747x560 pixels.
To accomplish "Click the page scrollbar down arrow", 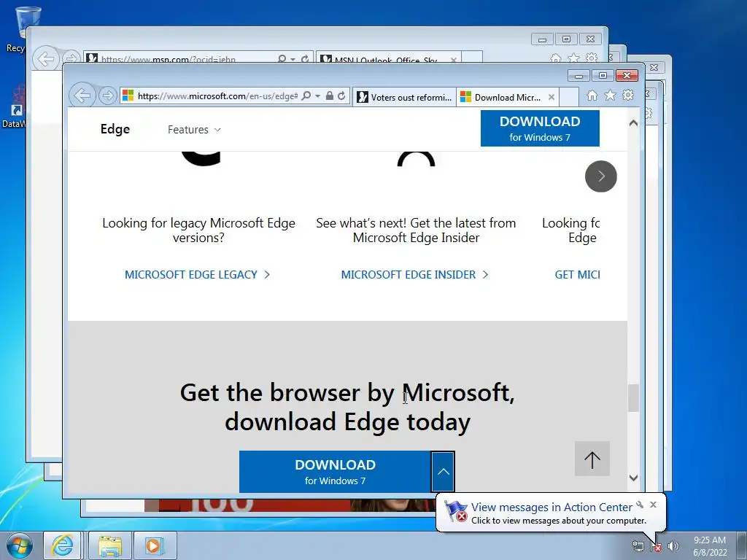I will [633, 478].
